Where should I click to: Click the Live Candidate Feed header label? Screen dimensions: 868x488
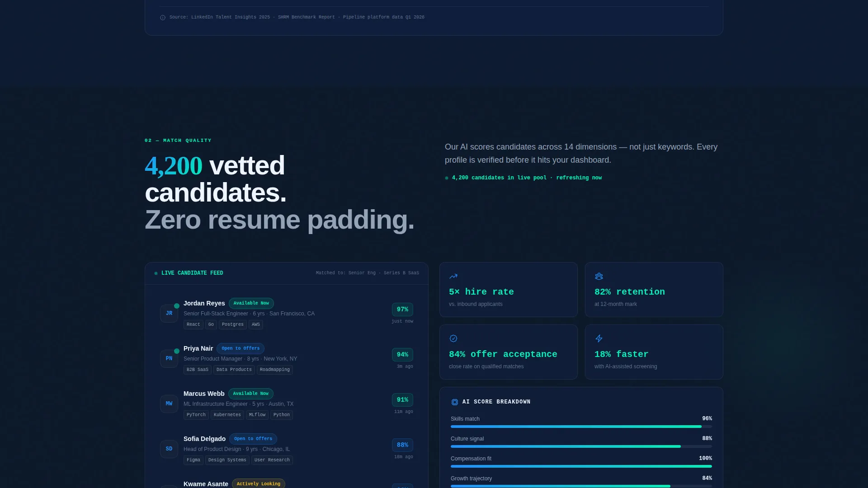pos(192,273)
